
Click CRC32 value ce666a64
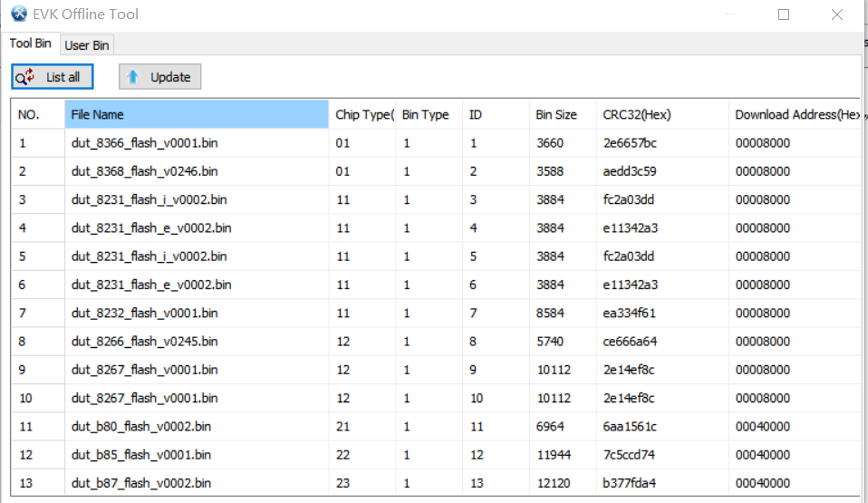630,342
